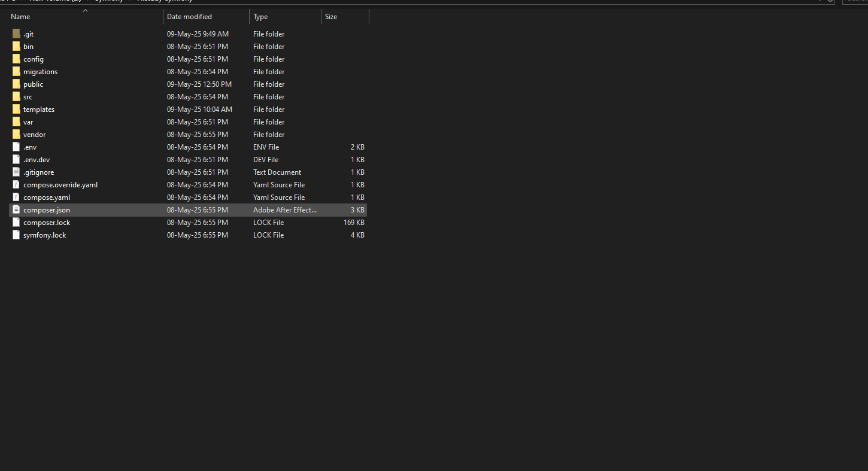Click the var folder icon
This screenshot has width=868, height=471.
coord(16,122)
